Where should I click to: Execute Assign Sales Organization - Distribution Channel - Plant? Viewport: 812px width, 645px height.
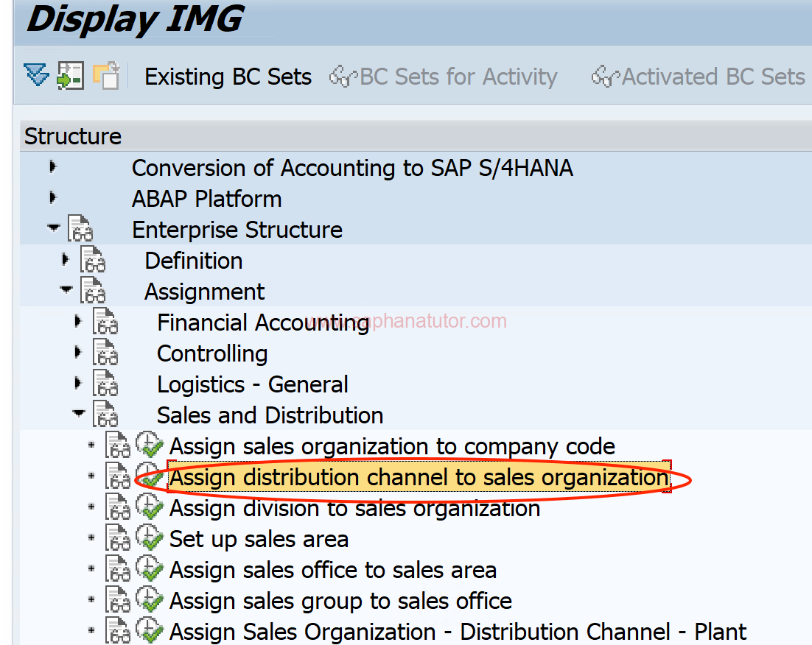coord(150,630)
